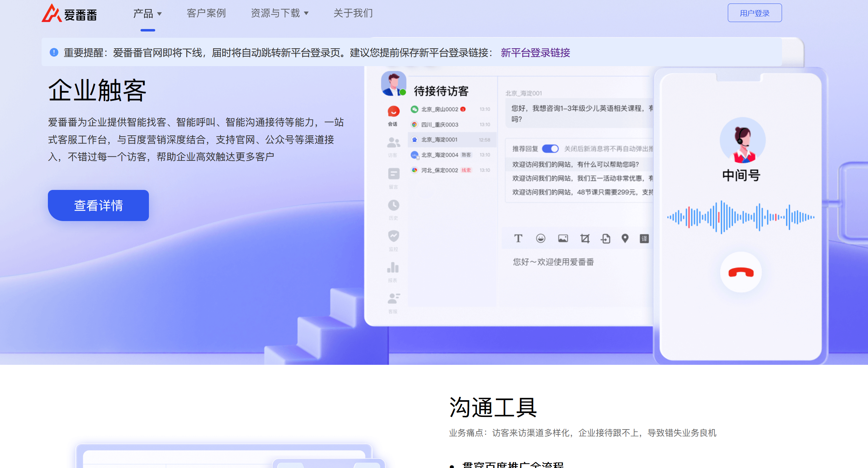
Task: Open visitor 四川_重庆0003
Action: point(451,125)
